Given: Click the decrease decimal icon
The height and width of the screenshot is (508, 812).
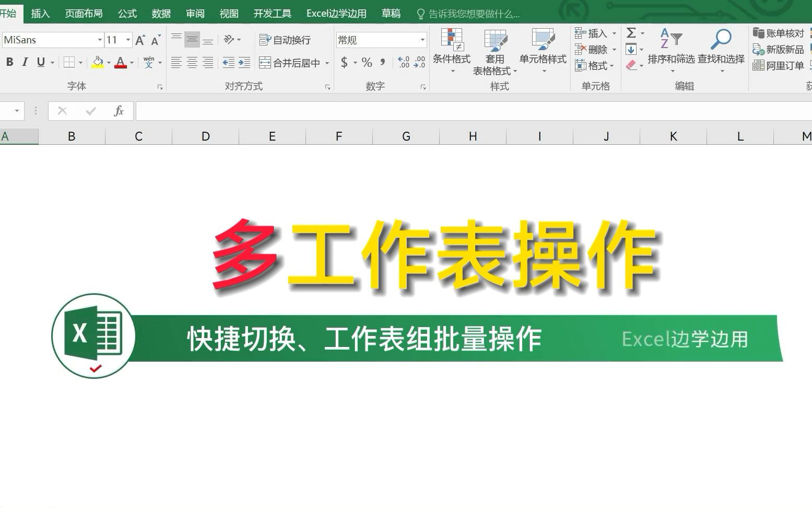Looking at the screenshot, I should [x=419, y=63].
